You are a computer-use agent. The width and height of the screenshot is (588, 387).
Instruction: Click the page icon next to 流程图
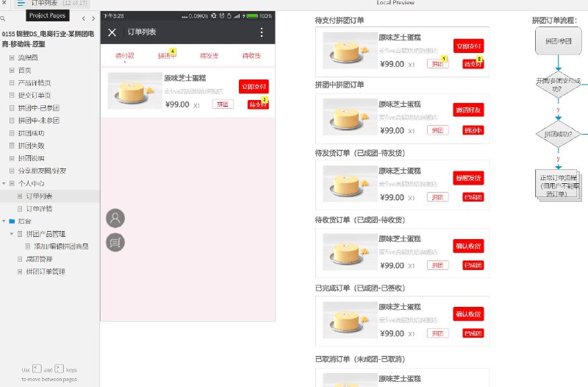point(12,57)
